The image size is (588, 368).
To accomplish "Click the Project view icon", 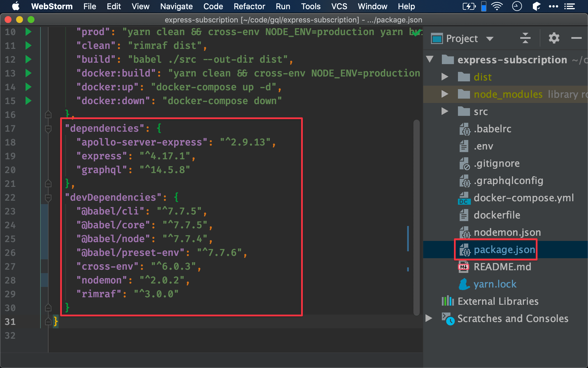I will pos(437,39).
